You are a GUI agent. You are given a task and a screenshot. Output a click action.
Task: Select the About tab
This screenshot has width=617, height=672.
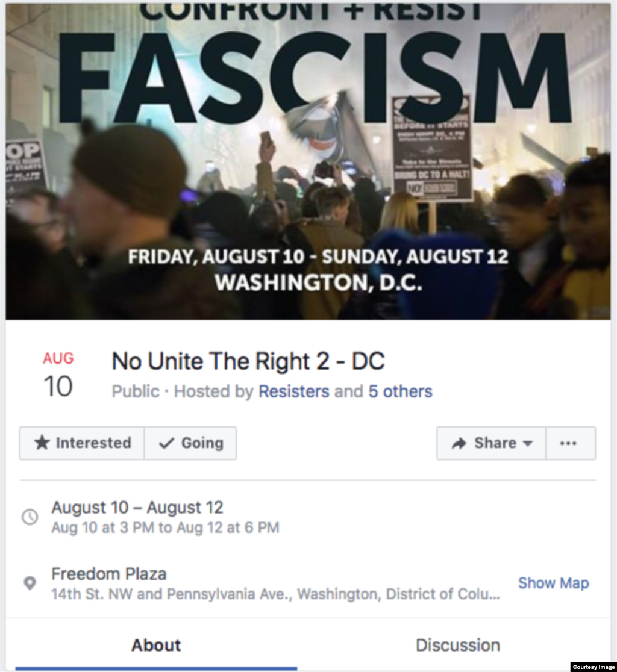tap(155, 645)
